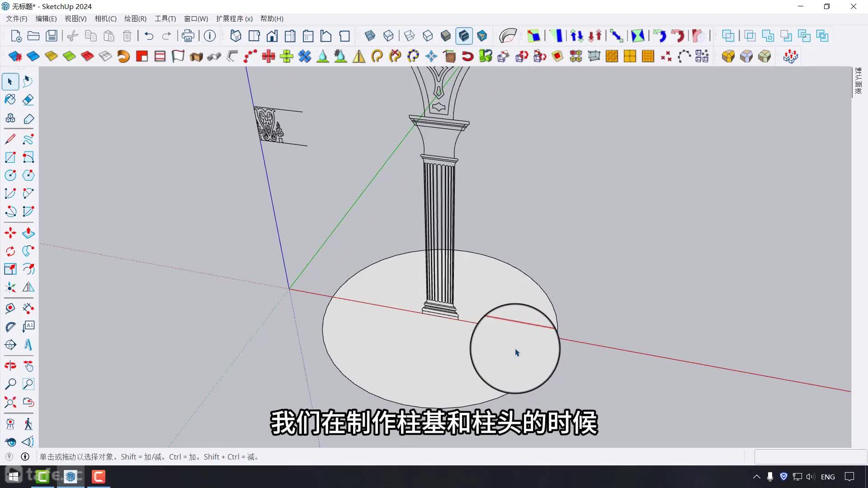Select the Zoom magnifier tool
The height and width of the screenshot is (488, 868).
(10, 384)
